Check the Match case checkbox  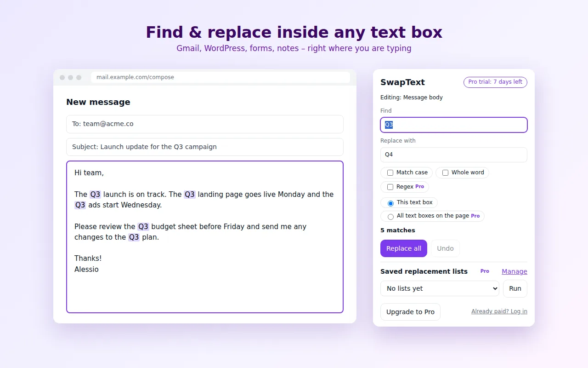click(x=390, y=172)
